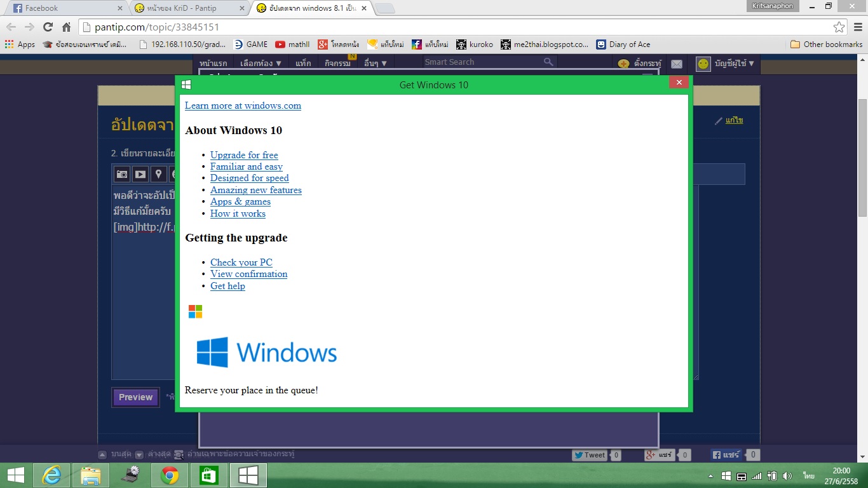Switch to Chrome via the taskbar icon

pos(170,475)
